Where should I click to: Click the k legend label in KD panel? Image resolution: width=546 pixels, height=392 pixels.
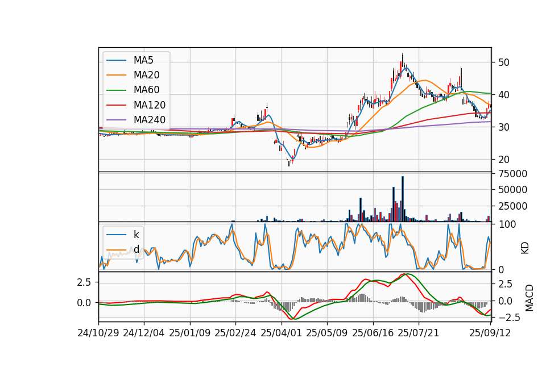(136, 235)
